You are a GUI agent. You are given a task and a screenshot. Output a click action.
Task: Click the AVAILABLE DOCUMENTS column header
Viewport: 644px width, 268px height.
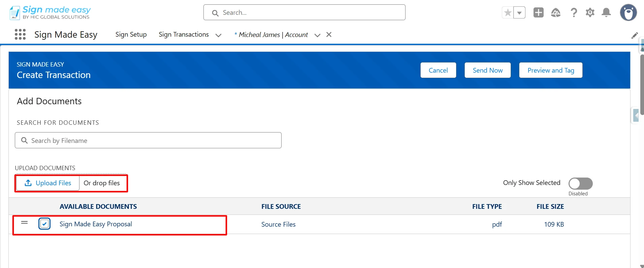tap(98, 206)
